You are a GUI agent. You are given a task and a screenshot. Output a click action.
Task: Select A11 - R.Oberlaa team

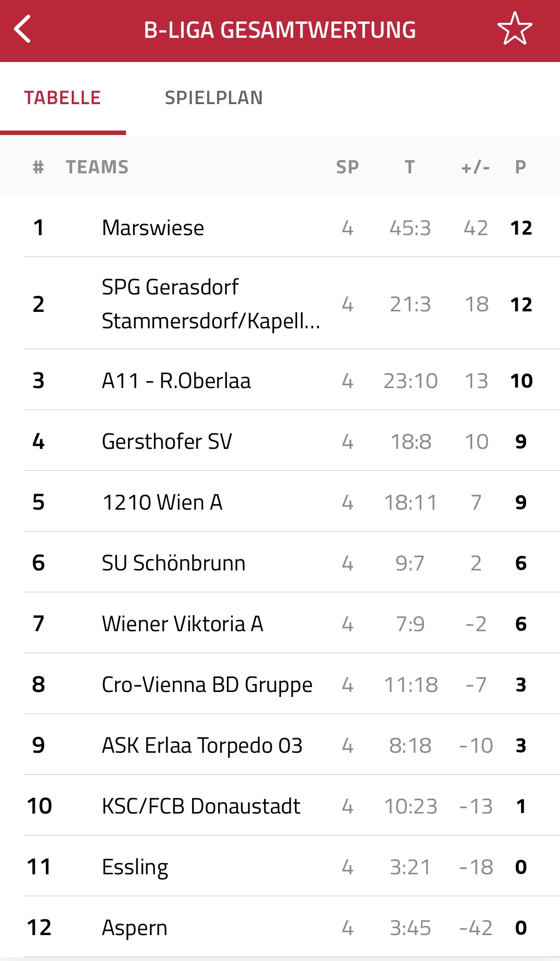[280, 380]
